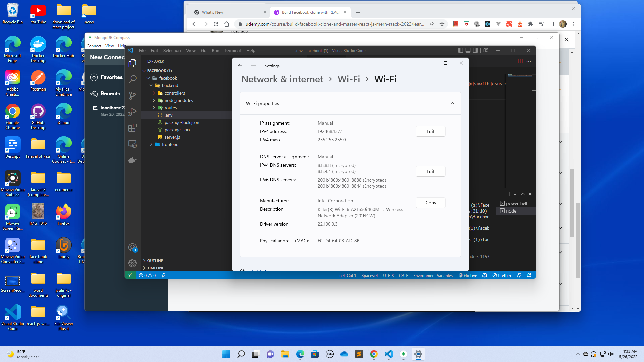Switch to What's New Chrome tab
This screenshot has height=362, width=644.
pyautogui.click(x=230, y=12)
